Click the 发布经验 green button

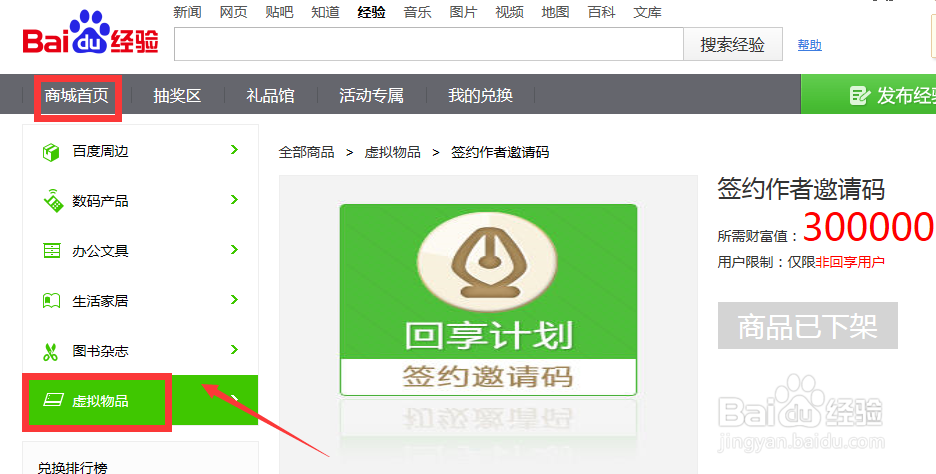pos(869,94)
